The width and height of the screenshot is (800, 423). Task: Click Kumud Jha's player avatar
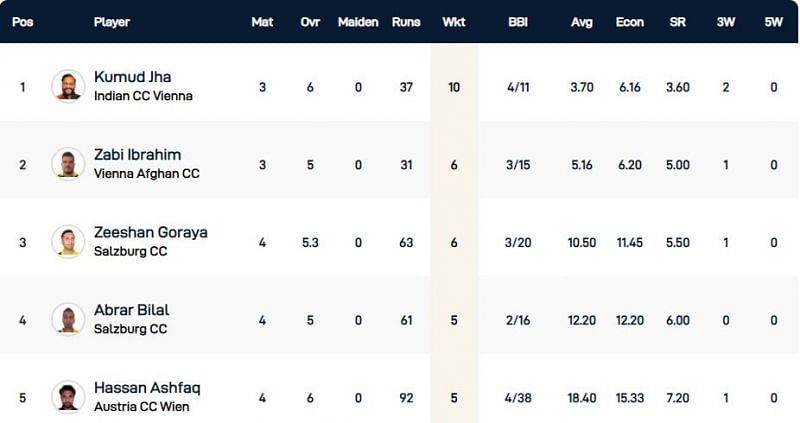tap(68, 86)
